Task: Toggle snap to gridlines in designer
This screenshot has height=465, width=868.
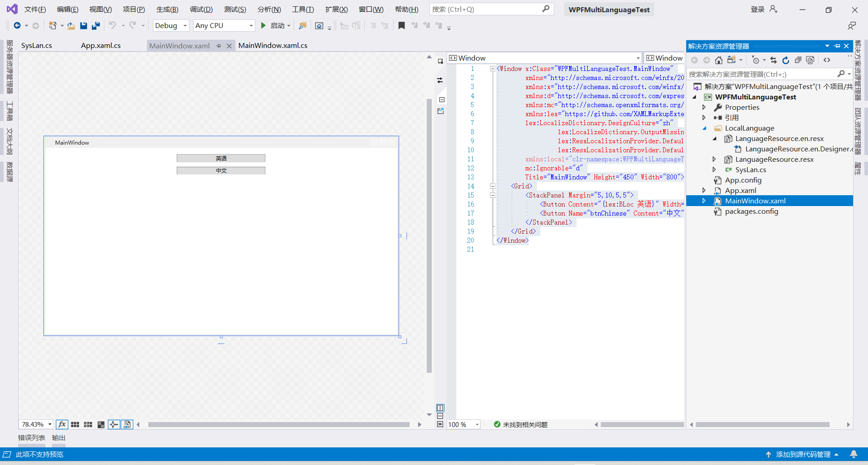Action: coord(88,424)
